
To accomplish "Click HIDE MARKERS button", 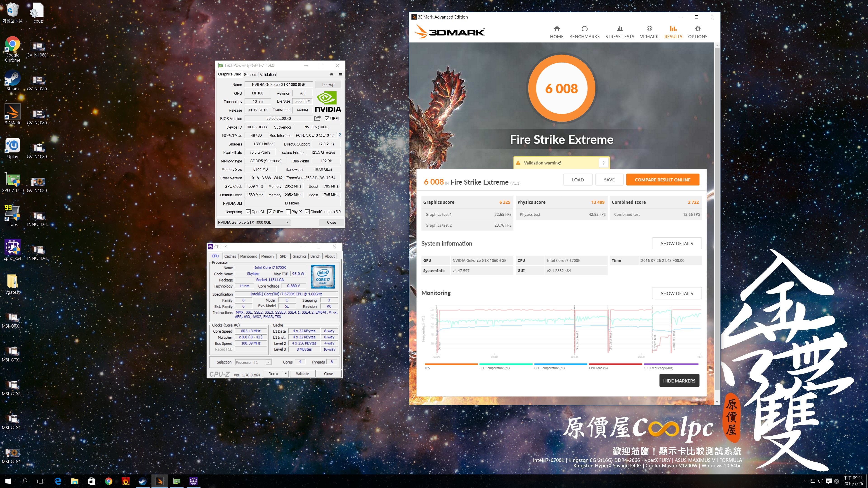I will click(x=679, y=381).
